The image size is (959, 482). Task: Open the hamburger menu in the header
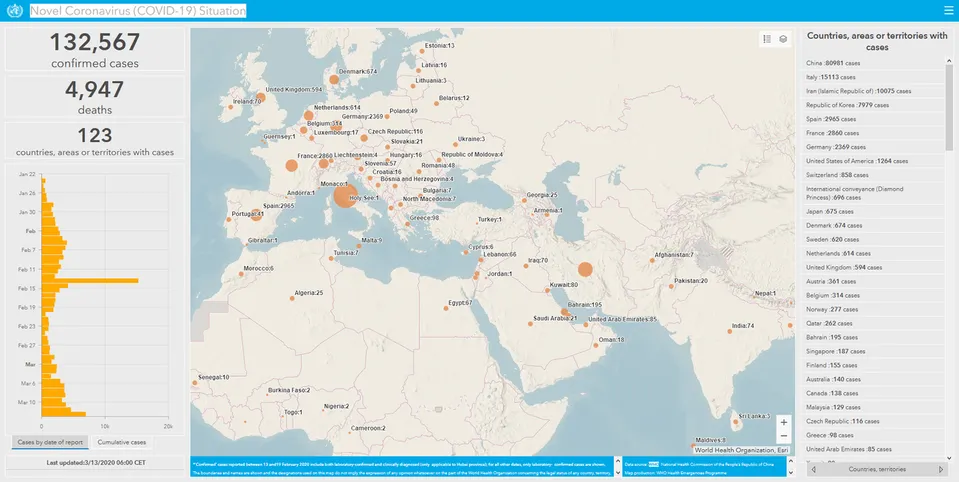pyautogui.click(x=949, y=10)
